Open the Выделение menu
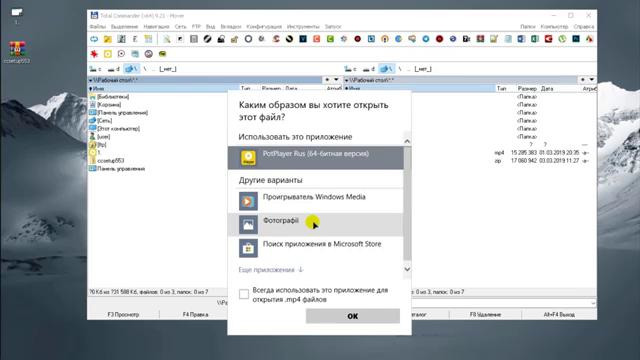The width and height of the screenshot is (640, 360). click(x=124, y=27)
